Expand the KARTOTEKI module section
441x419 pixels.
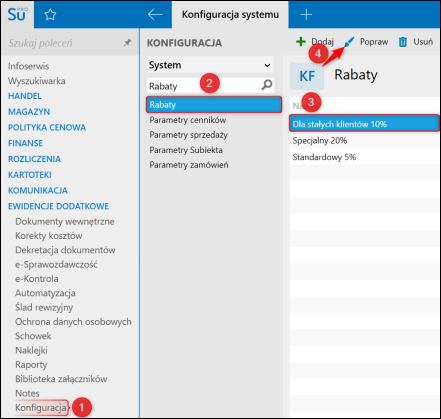[x=30, y=175]
